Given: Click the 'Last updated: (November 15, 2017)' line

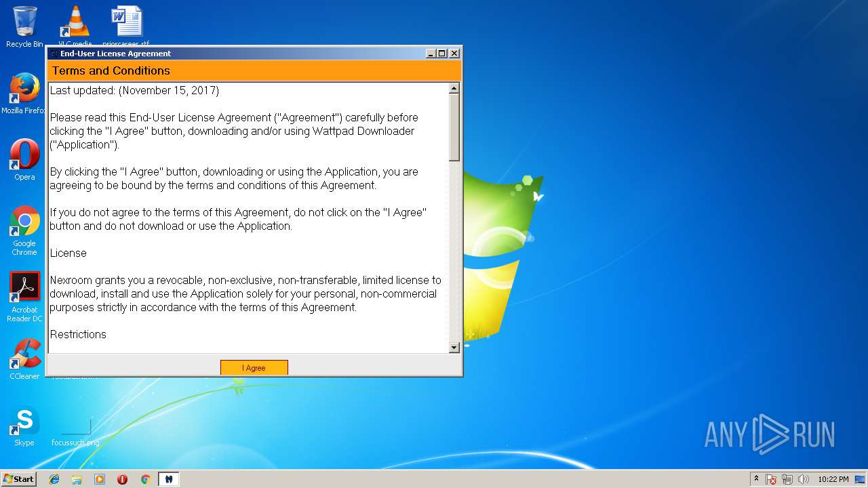Looking at the screenshot, I should click(134, 90).
